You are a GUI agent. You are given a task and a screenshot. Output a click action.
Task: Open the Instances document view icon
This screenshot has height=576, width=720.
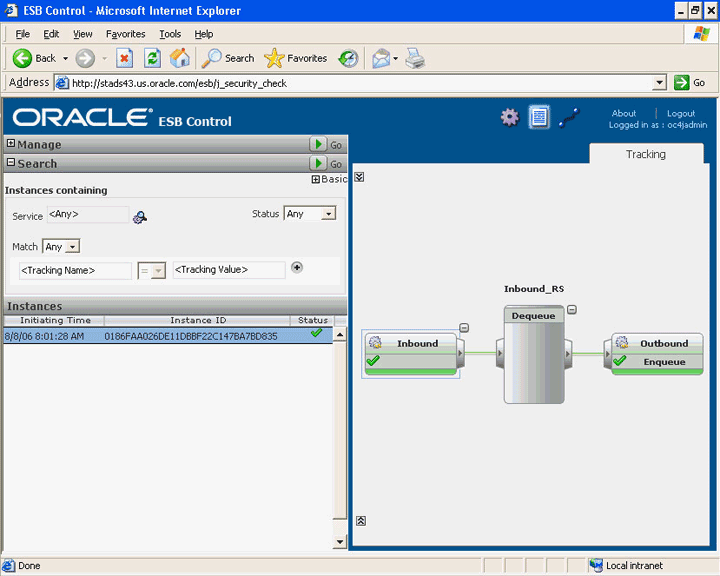[x=539, y=117]
